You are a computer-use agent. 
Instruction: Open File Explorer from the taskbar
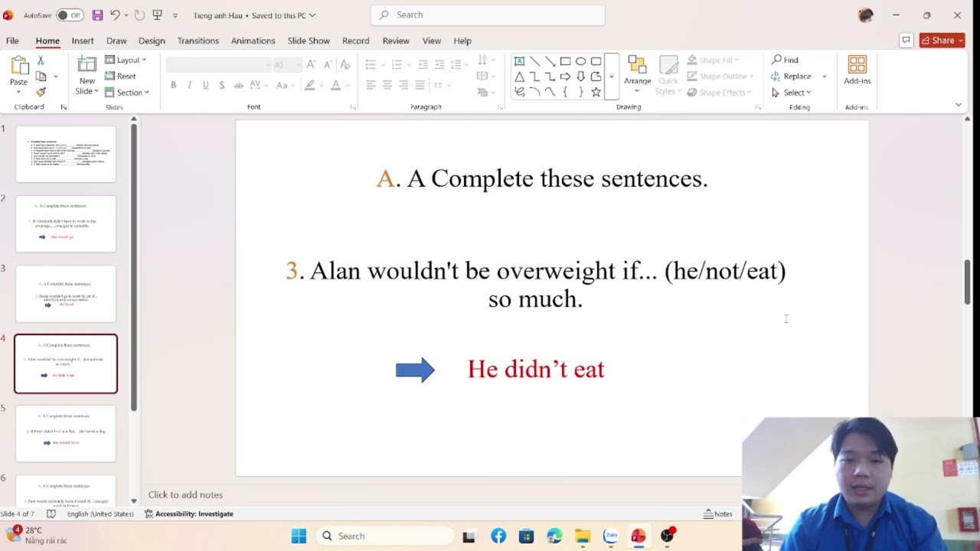click(583, 536)
